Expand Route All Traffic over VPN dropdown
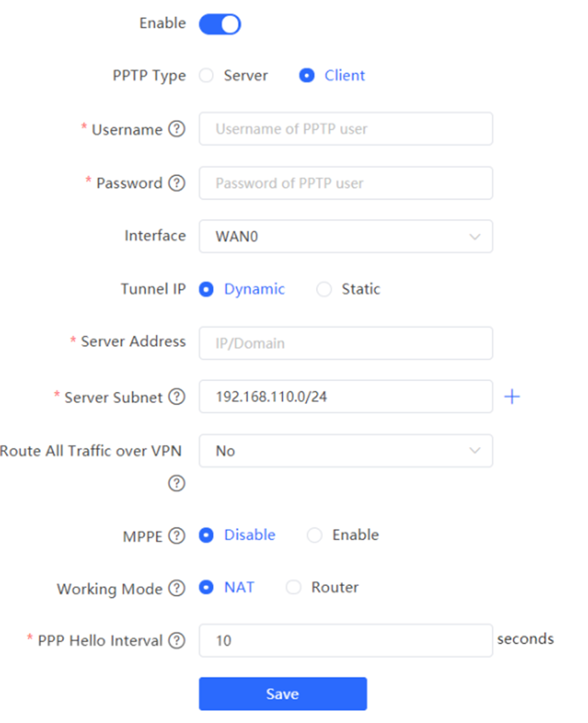 345,451
